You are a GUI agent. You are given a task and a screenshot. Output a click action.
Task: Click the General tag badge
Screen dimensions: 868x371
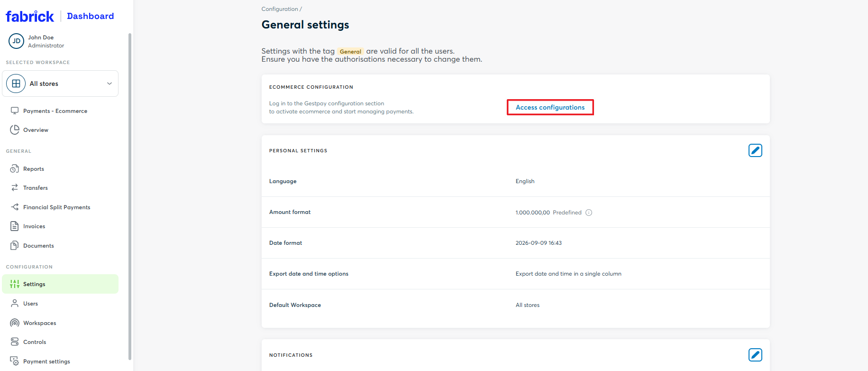click(350, 52)
